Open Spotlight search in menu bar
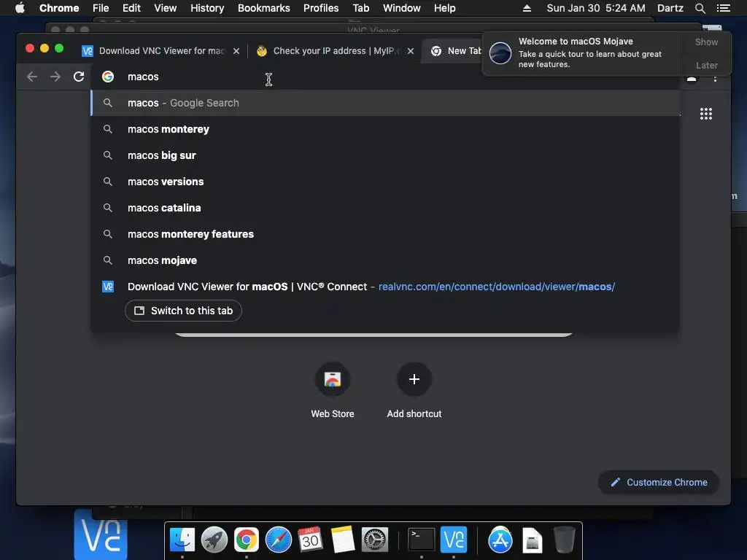 (x=700, y=8)
